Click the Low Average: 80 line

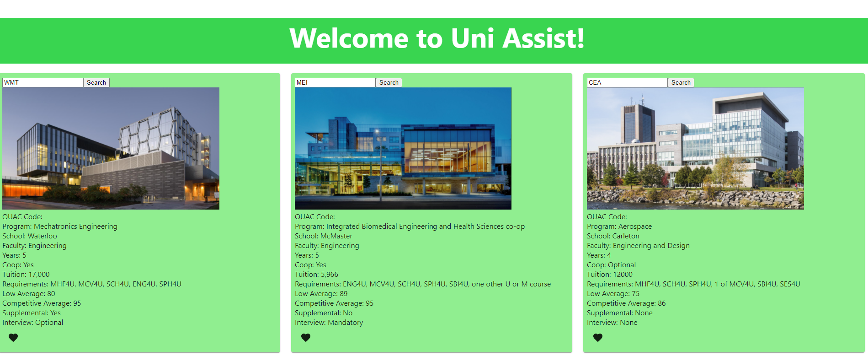29,294
